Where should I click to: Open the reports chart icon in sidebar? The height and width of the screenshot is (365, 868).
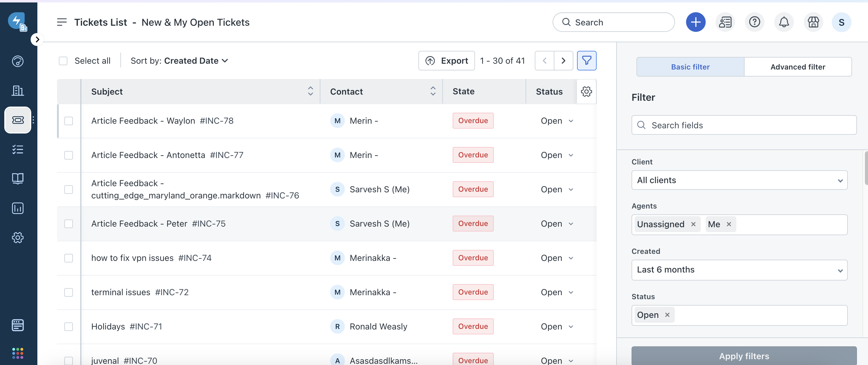click(17, 208)
